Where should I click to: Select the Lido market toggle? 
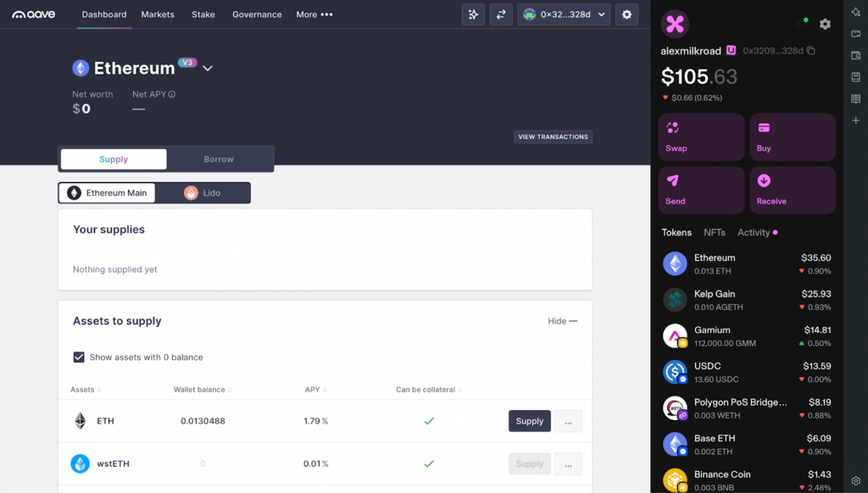(203, 193)
